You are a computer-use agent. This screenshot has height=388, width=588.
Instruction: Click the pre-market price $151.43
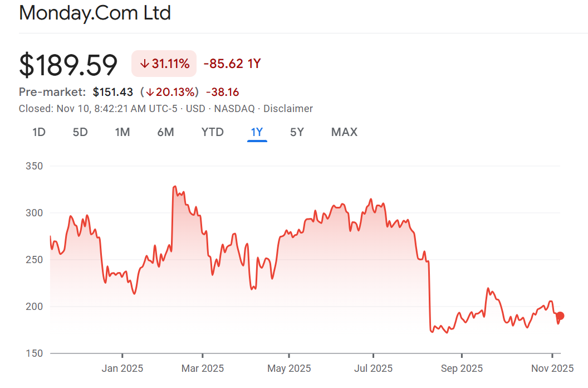point(113,92)
